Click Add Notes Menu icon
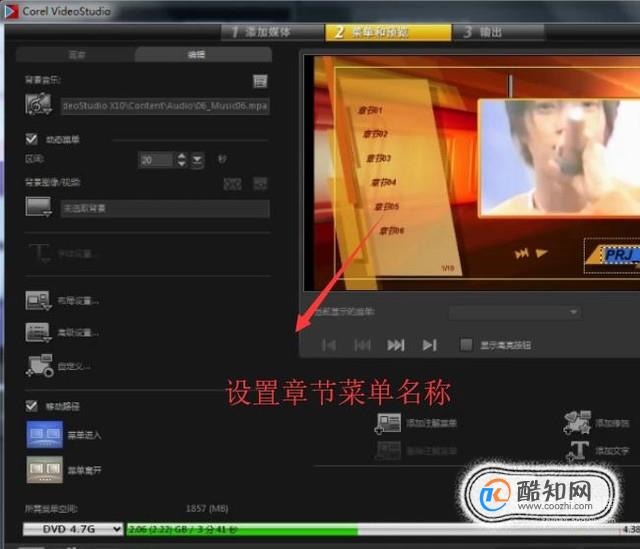The width and height of the screenshot is (640, 549). 388,423
